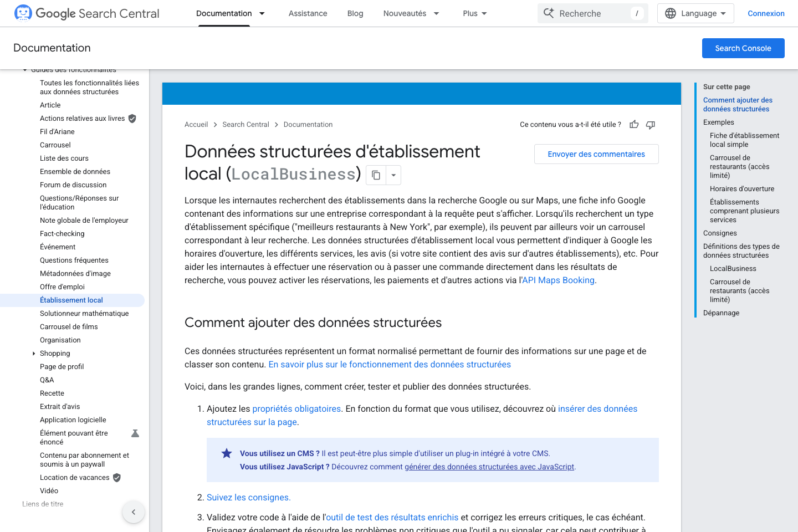Click the Search Console button
This screenshot has width=798, height=532.
[743, 48]
